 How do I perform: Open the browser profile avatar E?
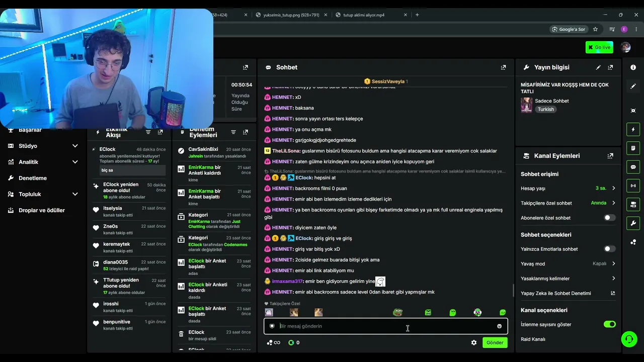[624, 29]
